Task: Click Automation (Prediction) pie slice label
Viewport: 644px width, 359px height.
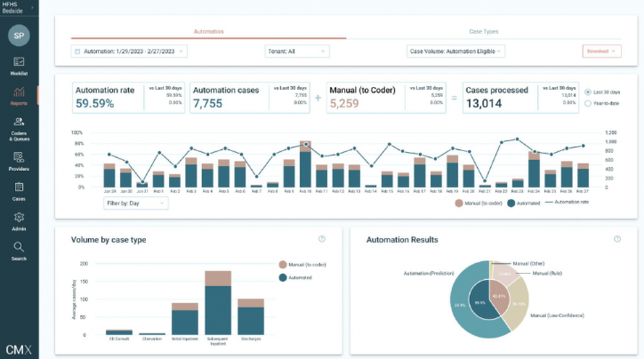Action: point(429,273)
